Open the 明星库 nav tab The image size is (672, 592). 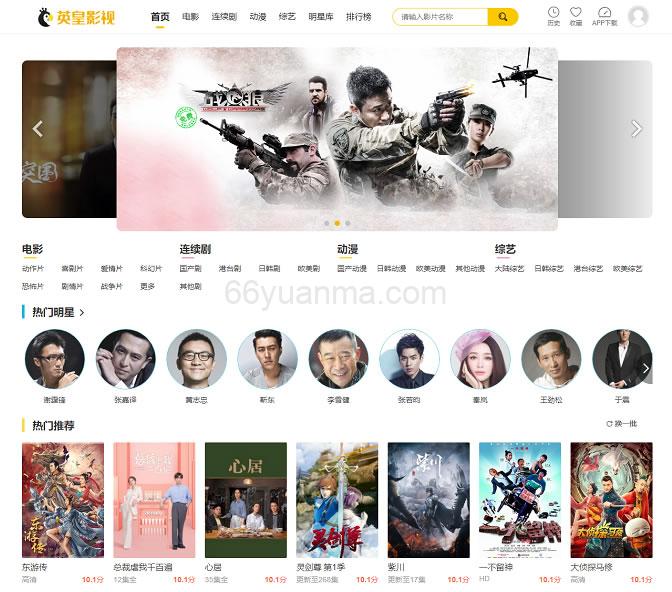click(x=321, y=17)
